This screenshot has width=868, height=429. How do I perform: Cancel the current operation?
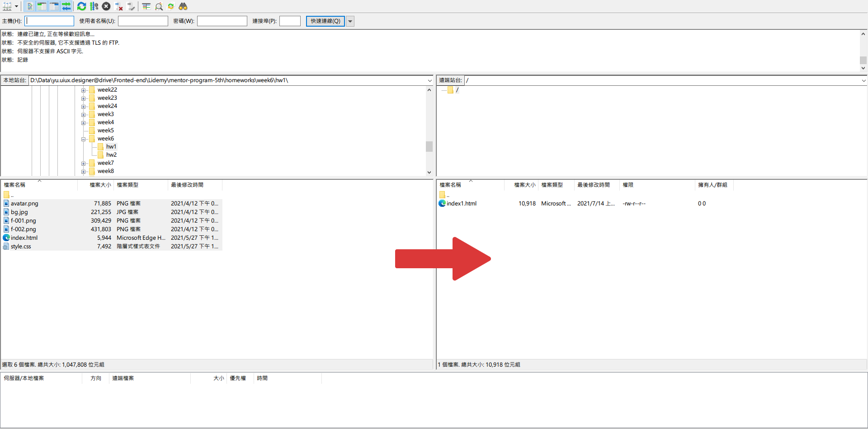106,6
